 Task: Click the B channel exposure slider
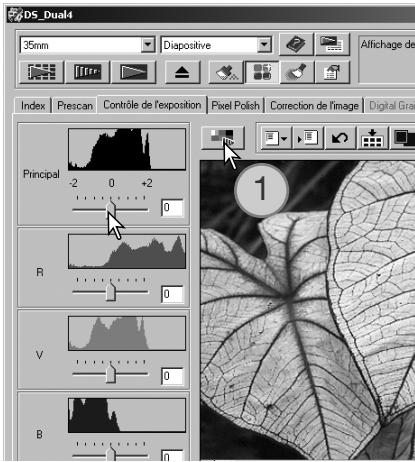110,455
